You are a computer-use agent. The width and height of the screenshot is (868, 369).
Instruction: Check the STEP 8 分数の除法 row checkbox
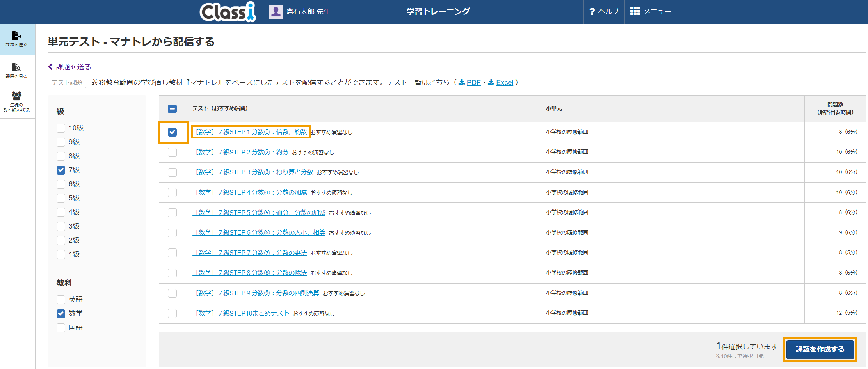pyautogui.click(x=172, y=273)
